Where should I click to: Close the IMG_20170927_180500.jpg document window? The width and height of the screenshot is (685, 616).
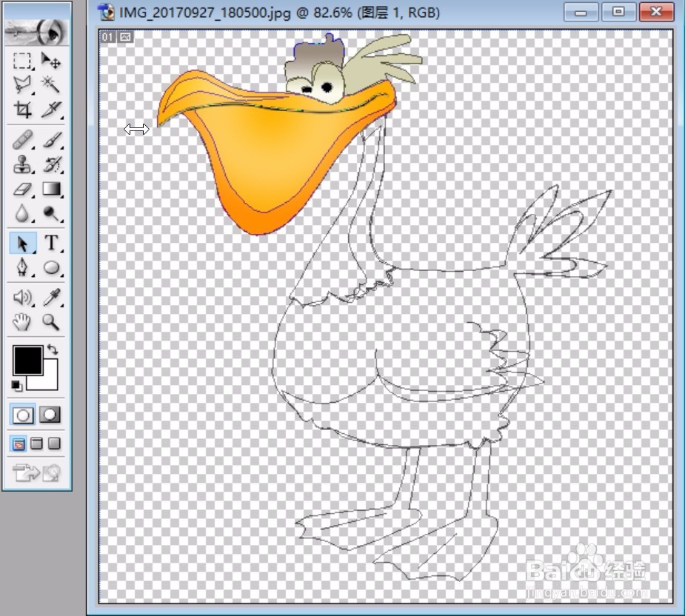point(655,12)
